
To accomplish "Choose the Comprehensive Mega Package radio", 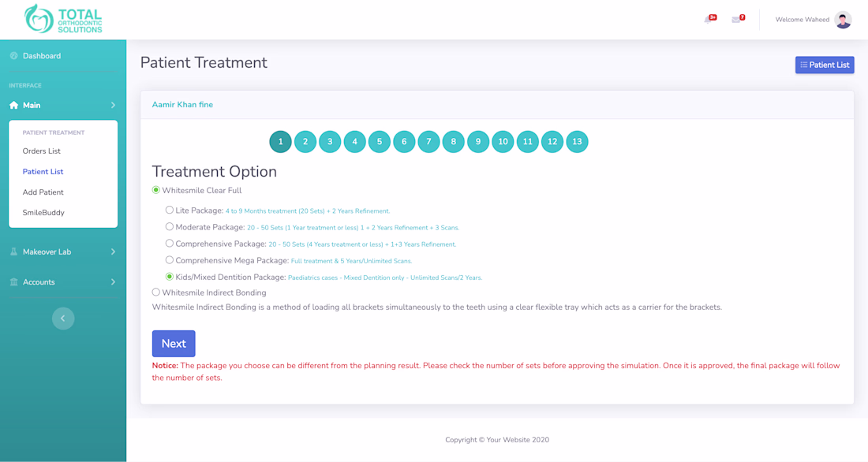I will click(170, 260).
